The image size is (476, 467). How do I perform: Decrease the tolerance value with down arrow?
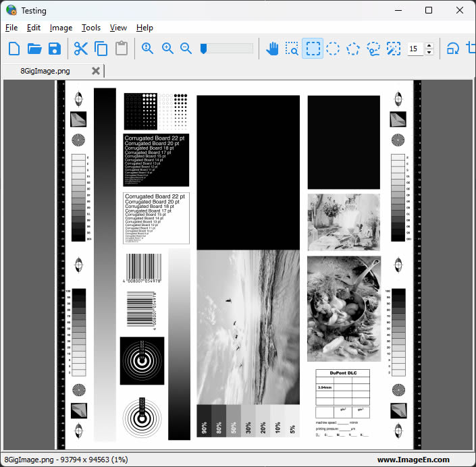click(429, 53)
